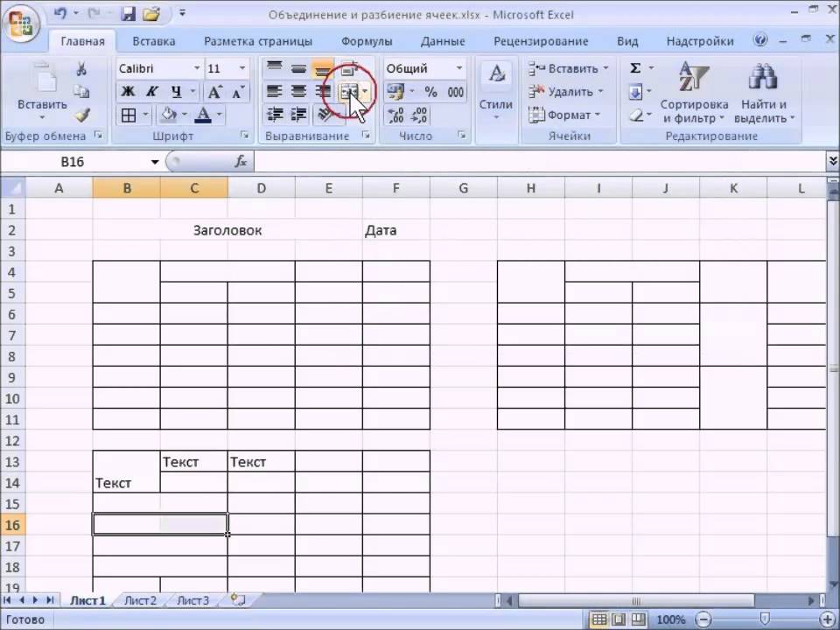
Task: Toggle align text left
Action: click(x=274, y=92)
